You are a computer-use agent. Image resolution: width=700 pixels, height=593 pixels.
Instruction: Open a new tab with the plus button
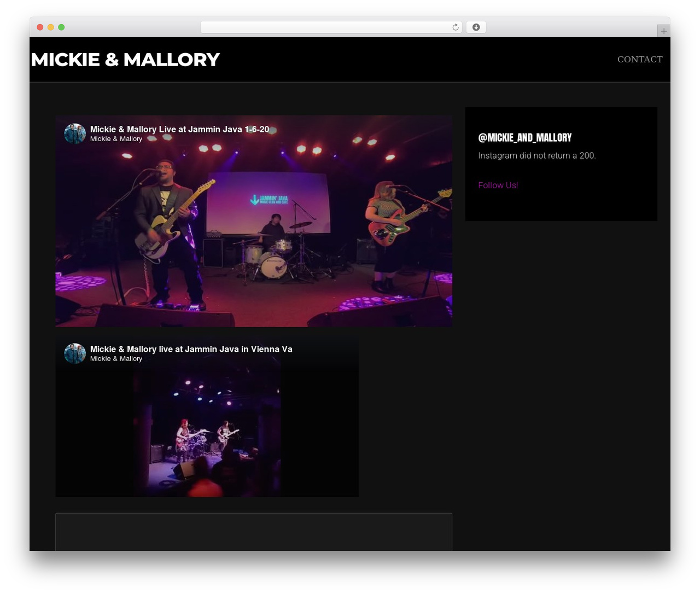point(663,31)
